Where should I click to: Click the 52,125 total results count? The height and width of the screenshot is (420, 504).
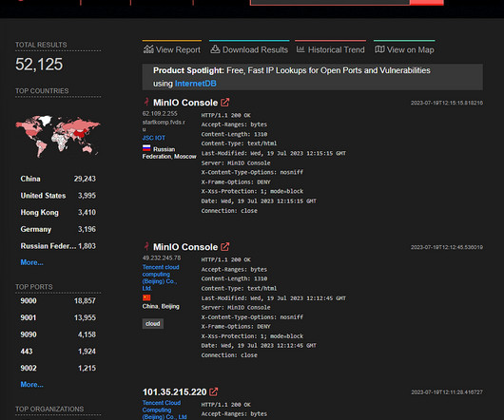[39, 65]
